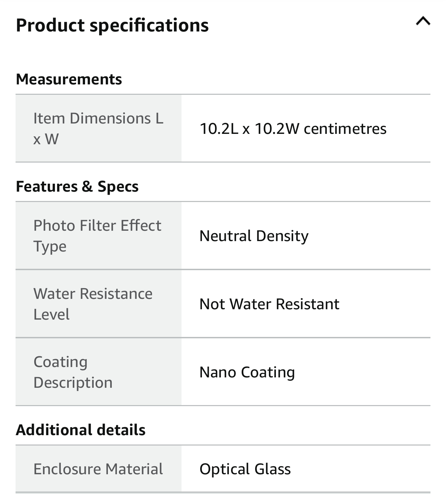446x504 pixels.
Task: Click the Product specifications heading
Action: pyautogui.click(x=112, y=25)
